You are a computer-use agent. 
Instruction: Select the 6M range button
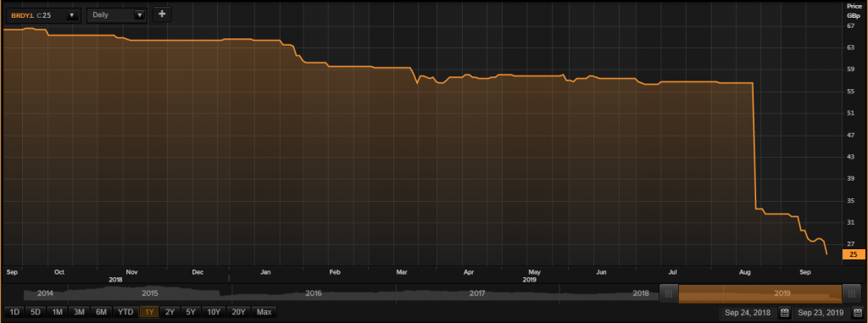point(102,313)
